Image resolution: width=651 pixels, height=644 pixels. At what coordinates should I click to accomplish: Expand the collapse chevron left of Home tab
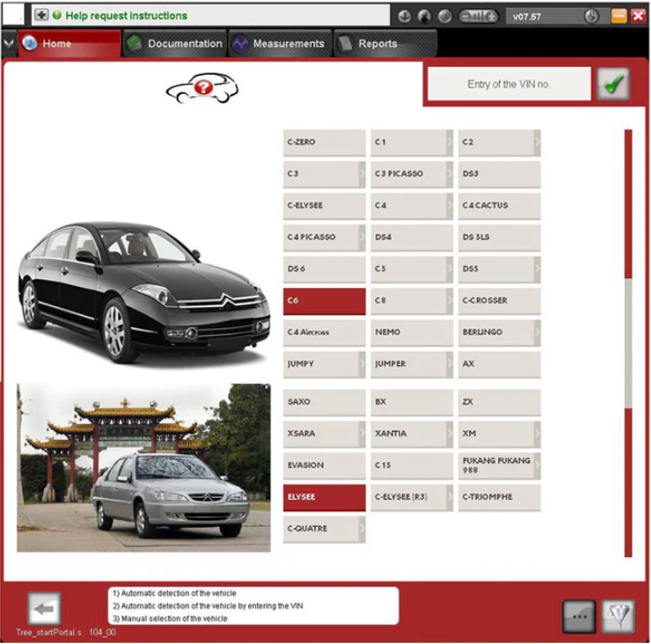click(x=9, y=43)
